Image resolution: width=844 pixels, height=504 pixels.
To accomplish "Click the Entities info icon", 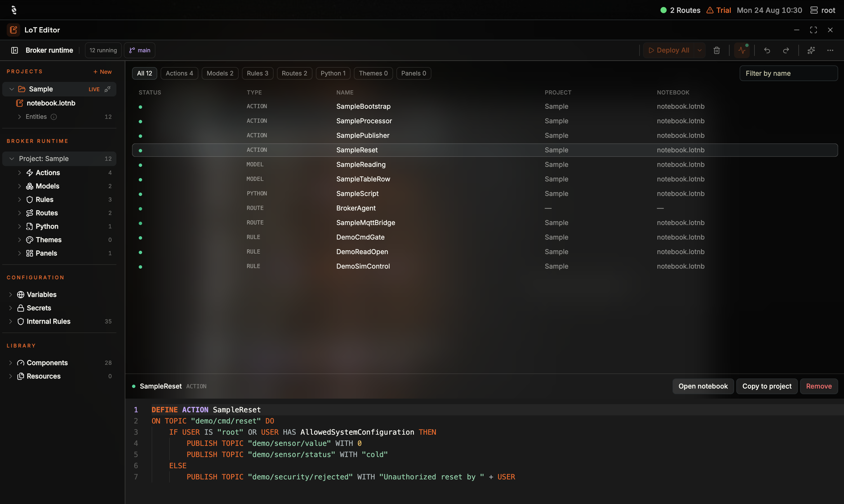I will 54,117.
